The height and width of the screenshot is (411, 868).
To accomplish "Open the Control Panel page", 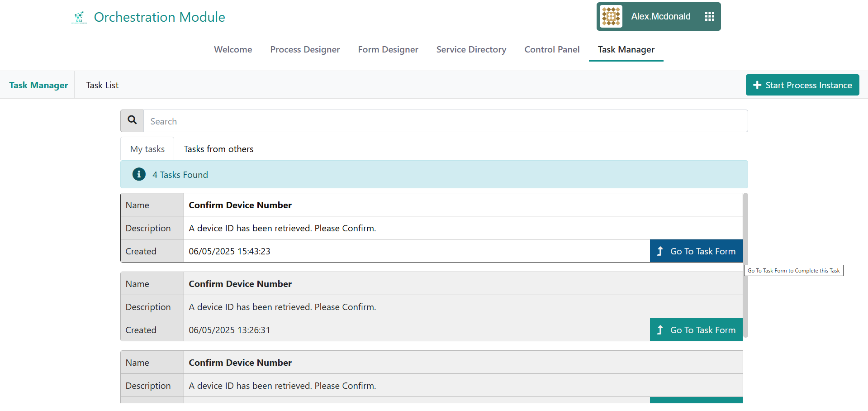I will pyautogui.click(x=551, y=49).
